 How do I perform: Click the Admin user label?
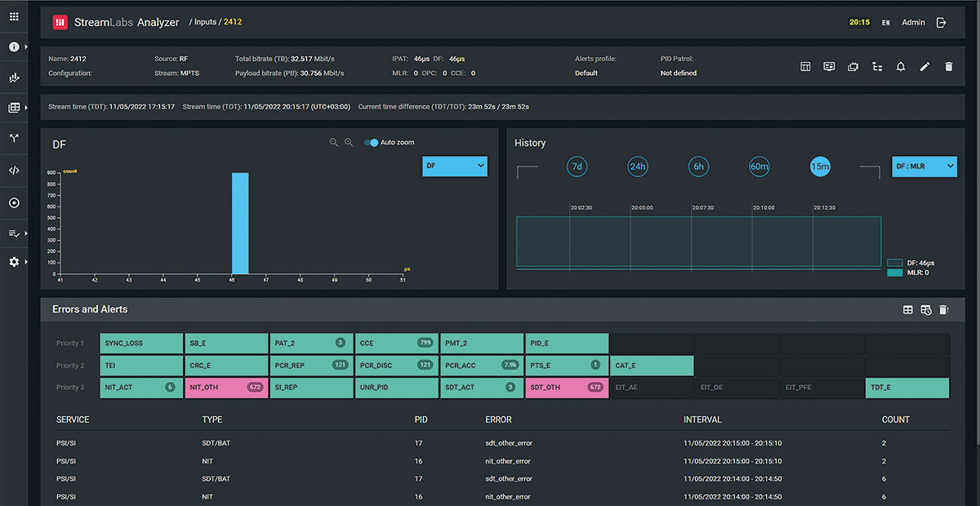pos(913,22)
